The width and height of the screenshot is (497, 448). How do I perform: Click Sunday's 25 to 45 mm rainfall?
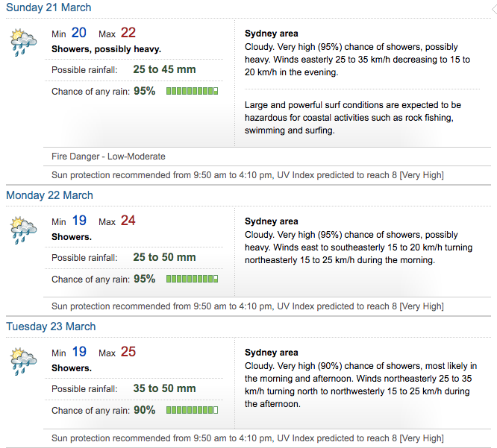164,69
